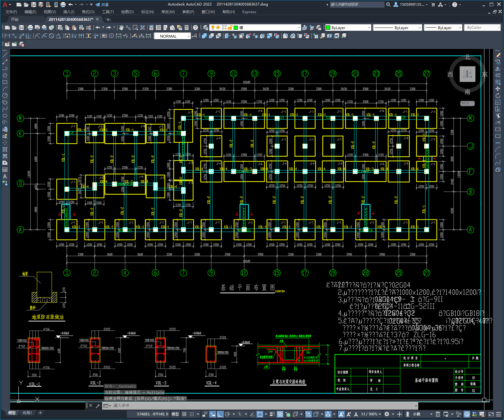Toggle transparency display in status bar
504x420 pixels.
coord(280,414)
